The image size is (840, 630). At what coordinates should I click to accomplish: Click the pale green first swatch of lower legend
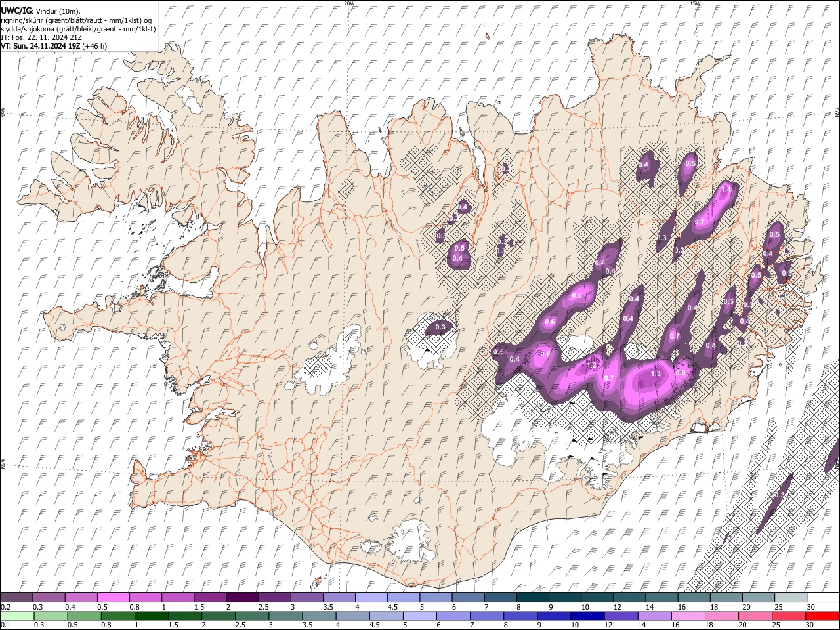pos(16,616)
